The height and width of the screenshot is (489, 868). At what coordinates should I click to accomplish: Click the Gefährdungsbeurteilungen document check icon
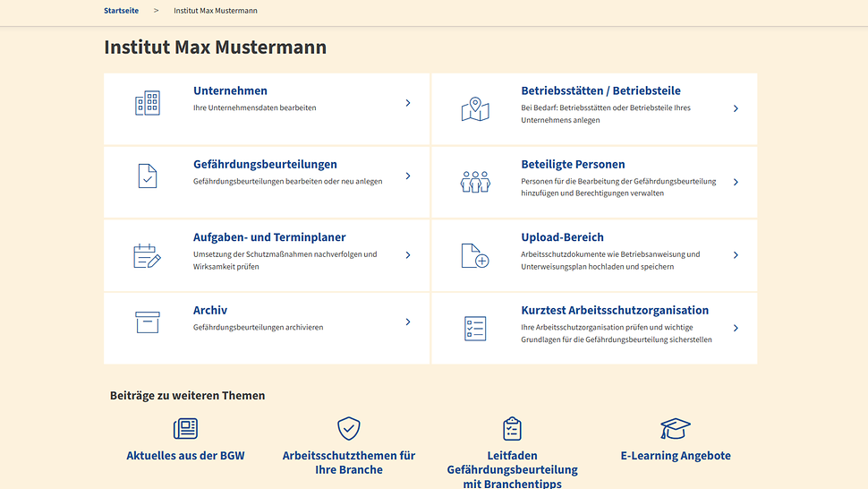(148, 176)
